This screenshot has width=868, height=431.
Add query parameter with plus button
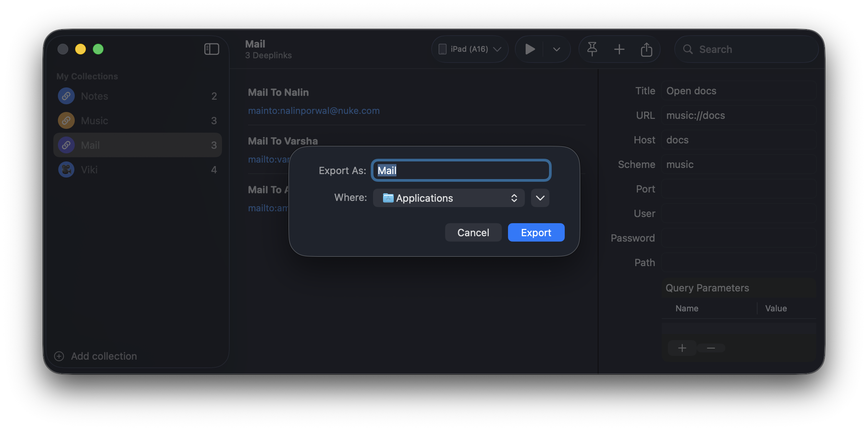pos(682,348)
